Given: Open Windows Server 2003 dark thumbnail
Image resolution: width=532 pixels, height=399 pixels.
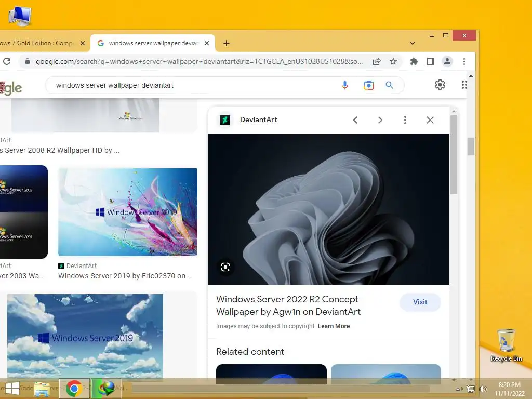Looking at the screenshot, I should tap(24, 212).
